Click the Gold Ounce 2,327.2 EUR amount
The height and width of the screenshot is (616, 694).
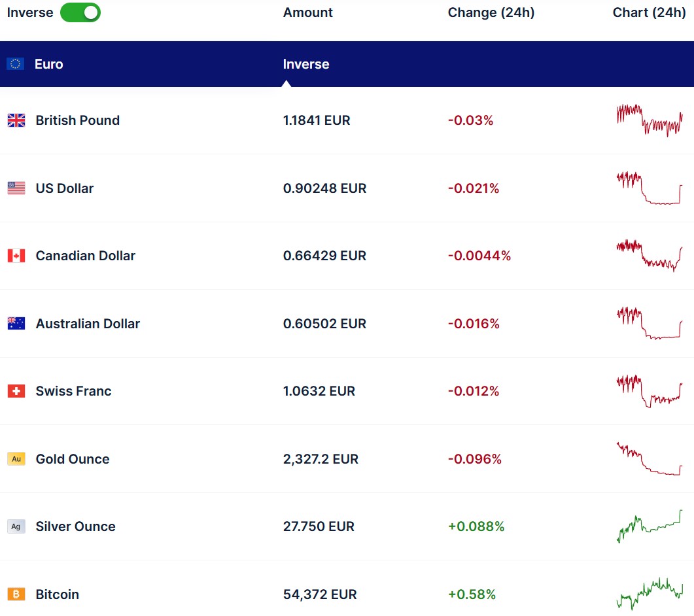321,459
